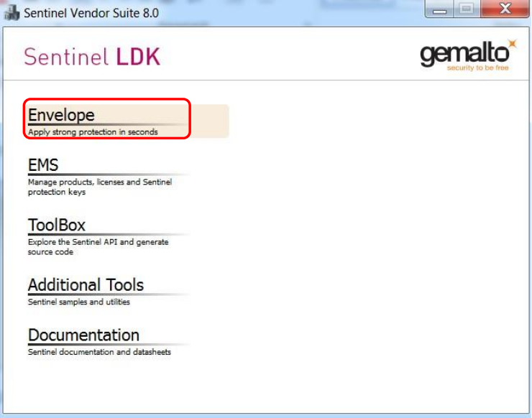Screen dimensions: 532x418
Task: Click 'security to be free' tagline
Action: coord(480,68)
